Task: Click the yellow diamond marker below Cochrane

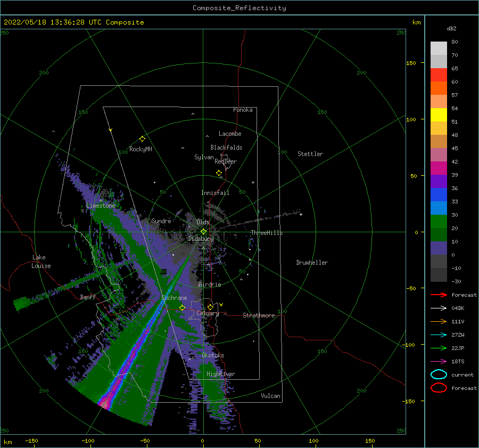Action: pos(182,308)
